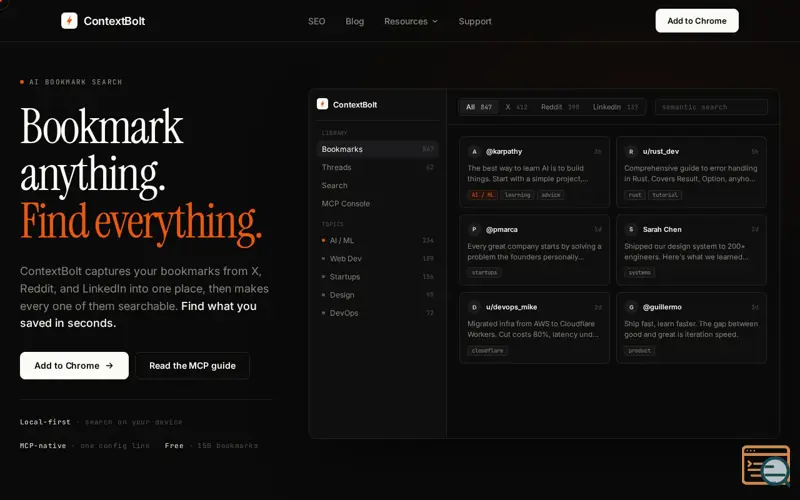Switch to the Reddit filter tab
The image size is (800, 500).
click(x=560, y=107)
